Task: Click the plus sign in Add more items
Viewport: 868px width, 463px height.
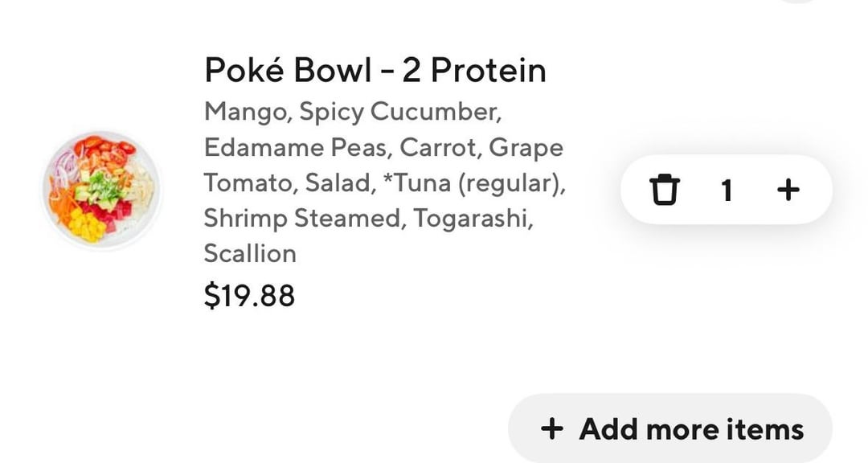Action: point(552,428)
